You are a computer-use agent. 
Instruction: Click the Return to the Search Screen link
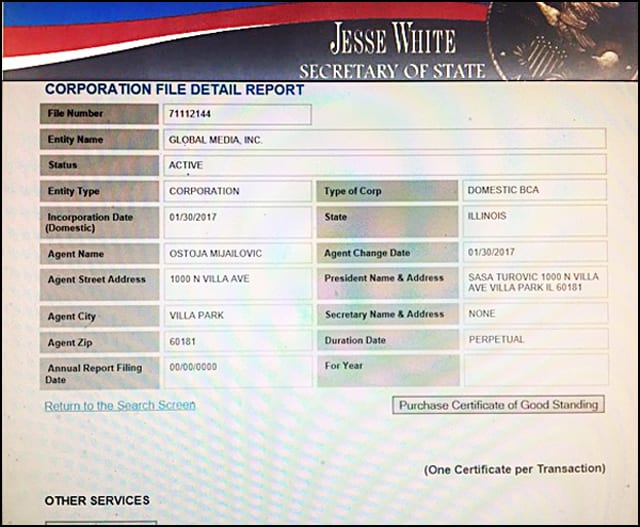click(x=120, y=405)
